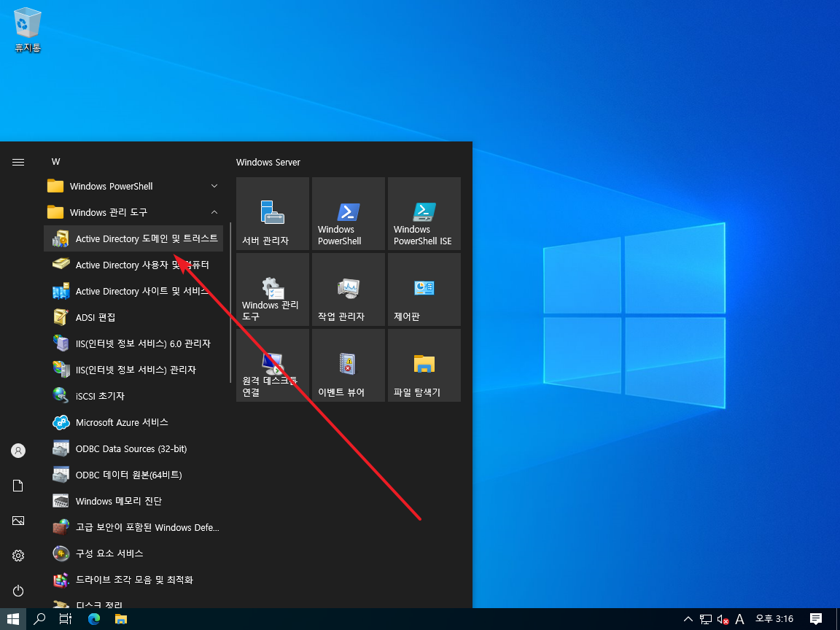Open network status tray icon
The image size is (840, 630).
pos(706,619)
